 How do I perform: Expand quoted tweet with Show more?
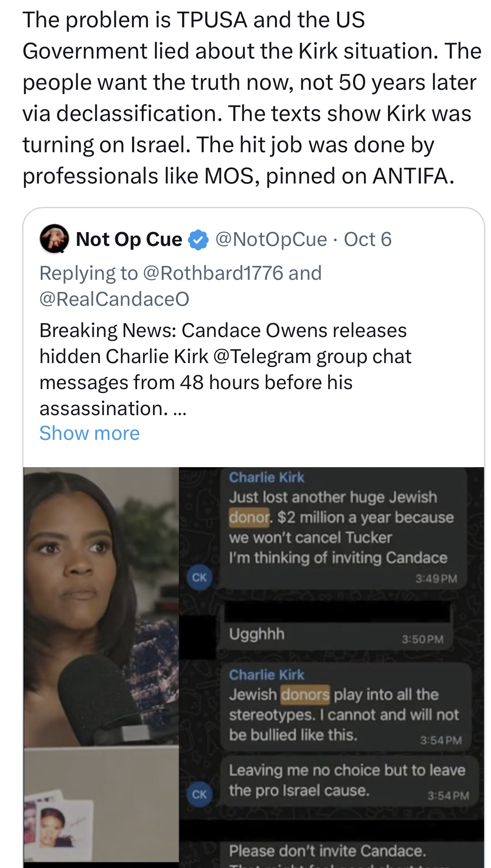(x=89, y=433)
